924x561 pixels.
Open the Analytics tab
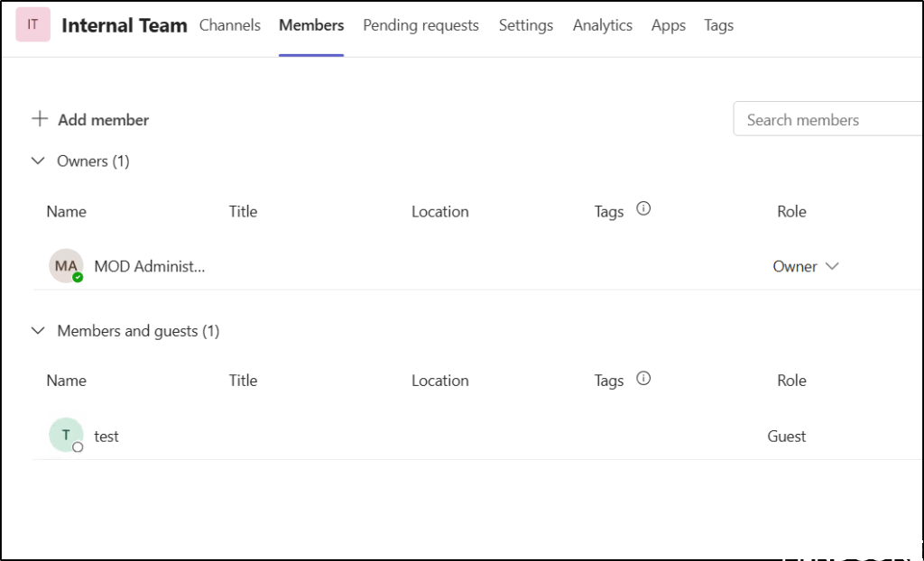pyautogui.click(x=602, y=25)
